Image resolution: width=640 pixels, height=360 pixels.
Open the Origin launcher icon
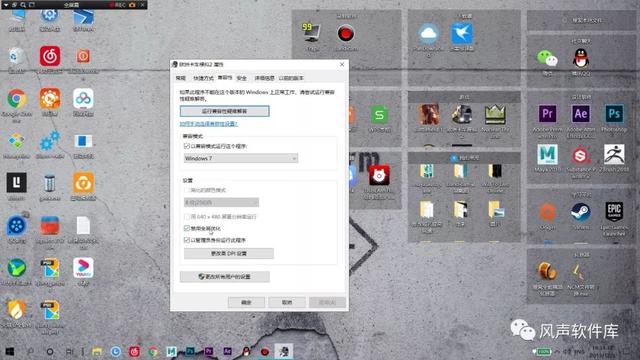(x=547, y=212)
